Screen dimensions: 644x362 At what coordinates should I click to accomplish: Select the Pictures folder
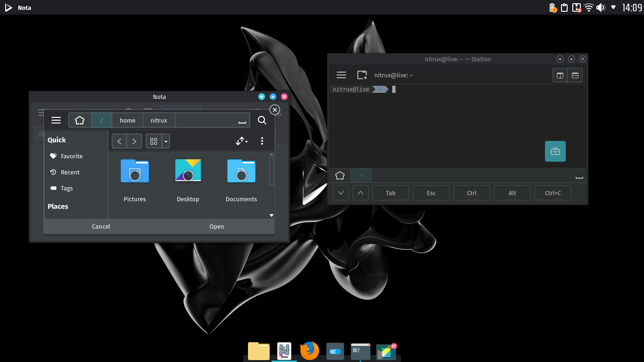click(135, 181)
